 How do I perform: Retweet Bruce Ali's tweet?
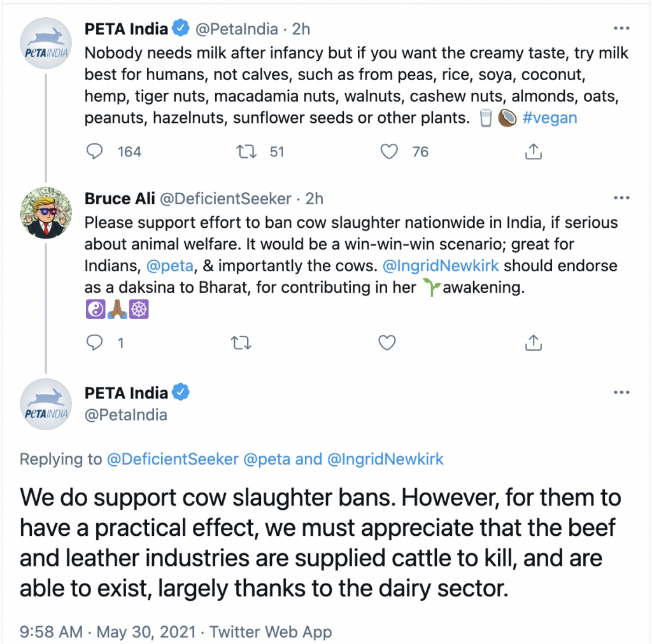(x=239, y=343)
